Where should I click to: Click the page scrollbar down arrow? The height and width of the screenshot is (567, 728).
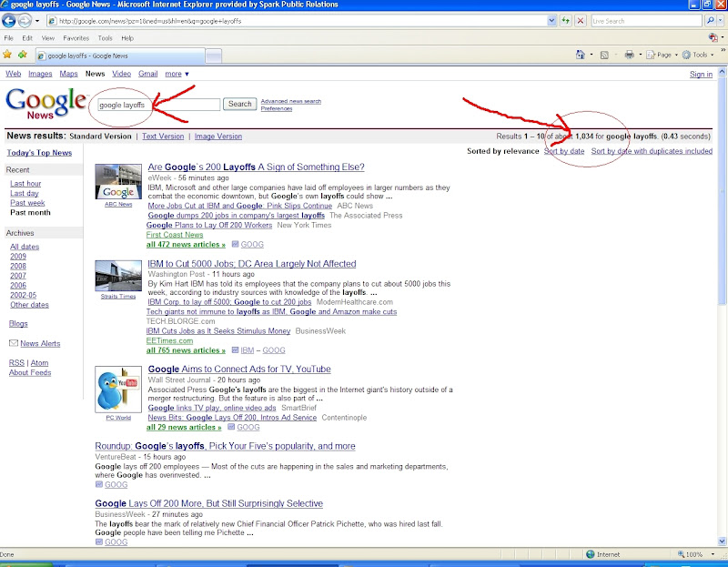point(722,541)
